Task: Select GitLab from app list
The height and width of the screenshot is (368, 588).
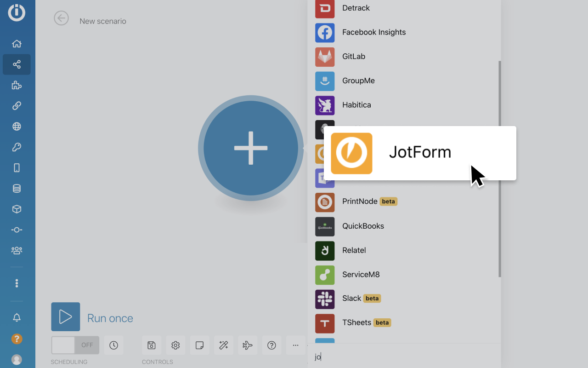Action: 354,57
